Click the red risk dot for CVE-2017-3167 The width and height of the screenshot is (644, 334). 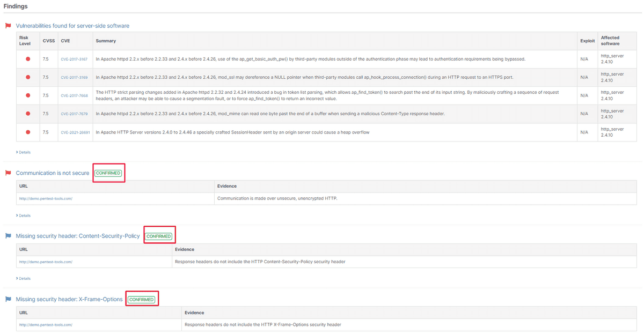coord(28,59)
